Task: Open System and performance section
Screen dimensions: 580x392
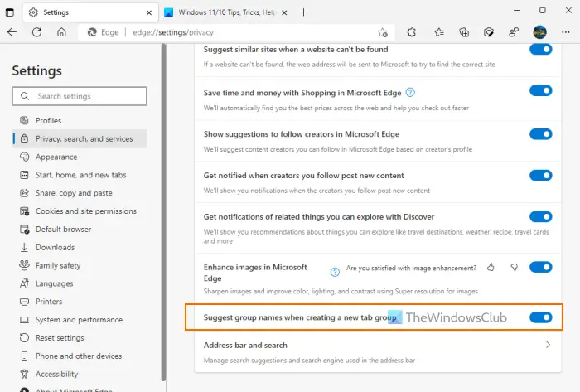Action: coord(80,320)
